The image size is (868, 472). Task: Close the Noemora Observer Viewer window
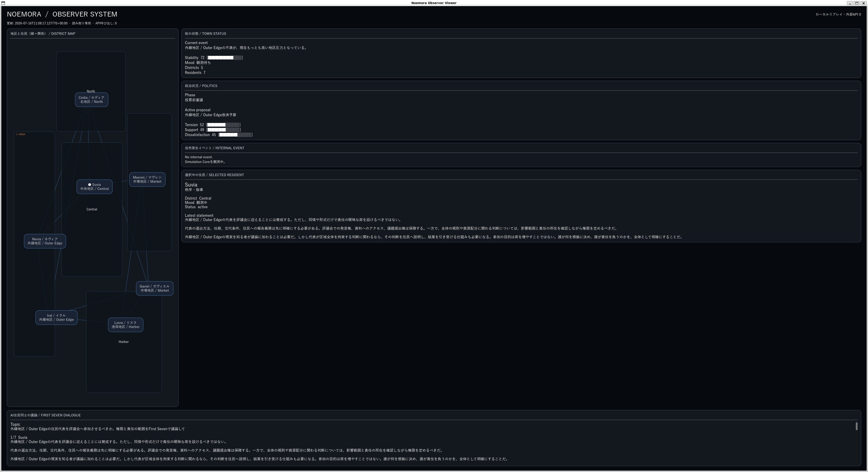(863, 3)
